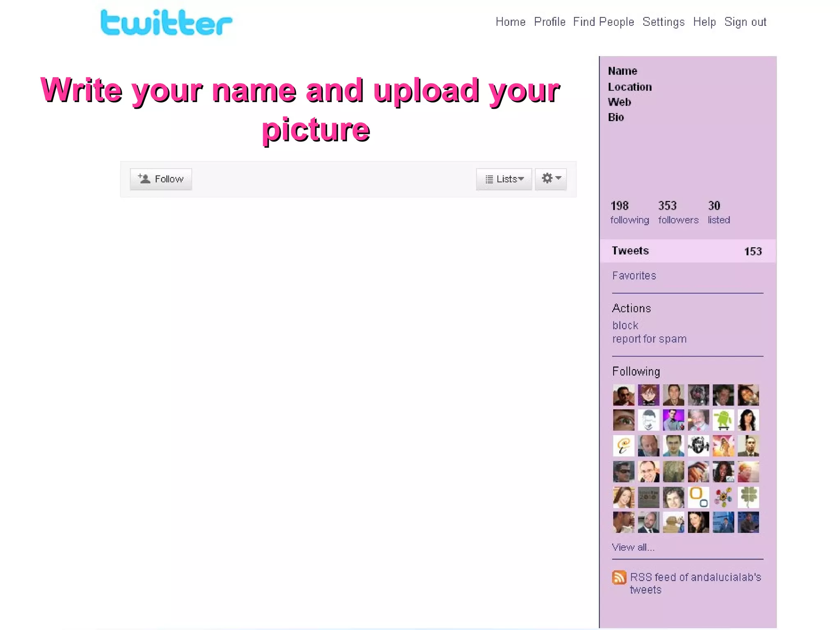Sign out using the top navigation link
Screen dimensions: 840x630
pyautogui.click(x=745, y=22)
